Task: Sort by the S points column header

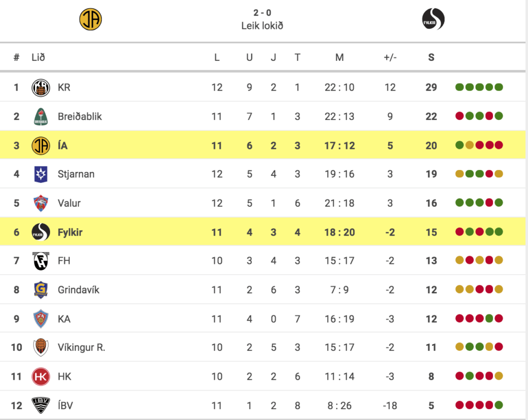Action: tap(432, 58)
